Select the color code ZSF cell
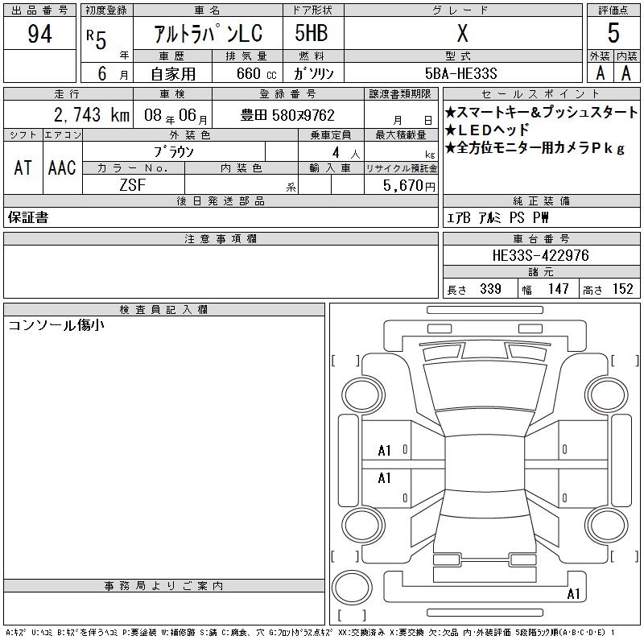This screenshot has height=644, width=644. (x=133, y=185)
